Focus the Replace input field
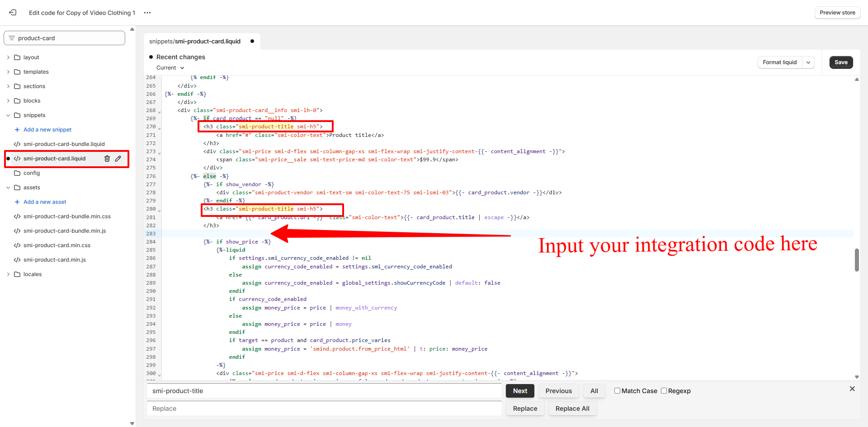This screenshot has height=427, width=868. [x=324, y=408]
